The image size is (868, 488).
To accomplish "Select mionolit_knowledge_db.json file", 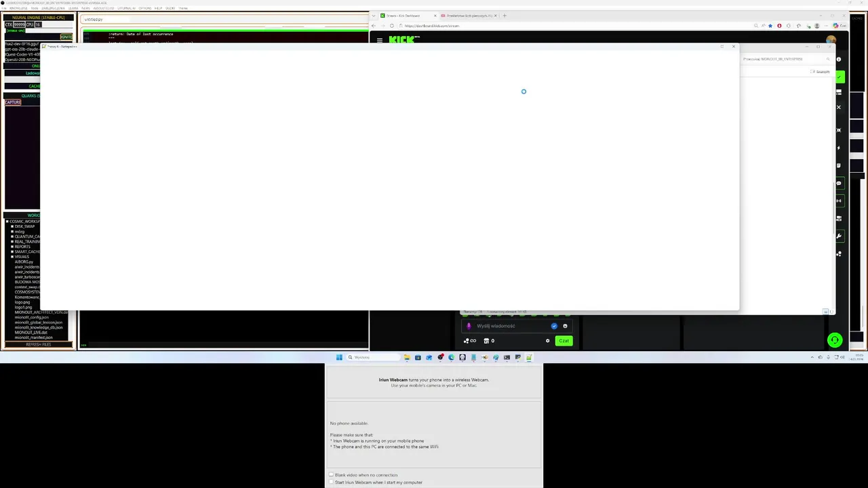I will [x=39, y=327].
